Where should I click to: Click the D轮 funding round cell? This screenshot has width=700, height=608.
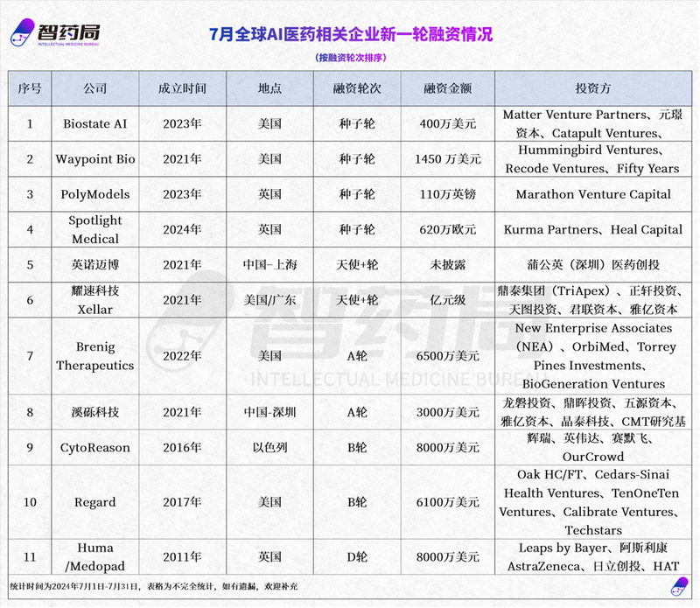point(357,556)
